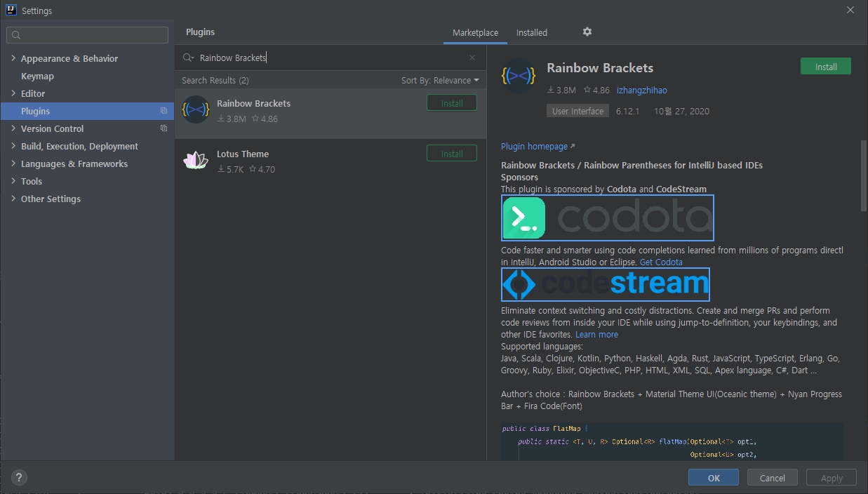The width and height of the screenshot is (868, 494).
Task: Follow the Get Codota link
Action: point(661,262)
